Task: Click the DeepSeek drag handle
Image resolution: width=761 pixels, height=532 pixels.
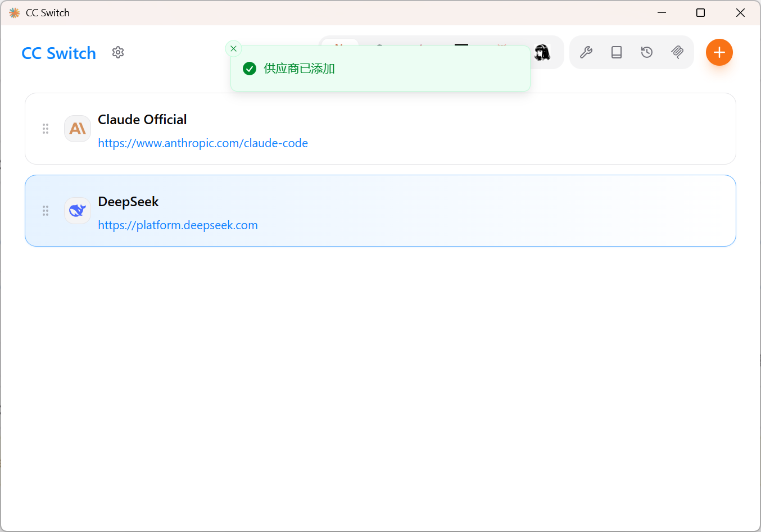Action: tap(46, 211)
